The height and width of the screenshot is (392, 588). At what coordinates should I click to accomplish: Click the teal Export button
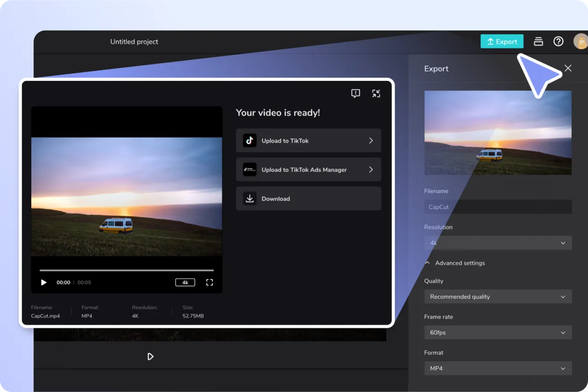click(x=502, y=42)
